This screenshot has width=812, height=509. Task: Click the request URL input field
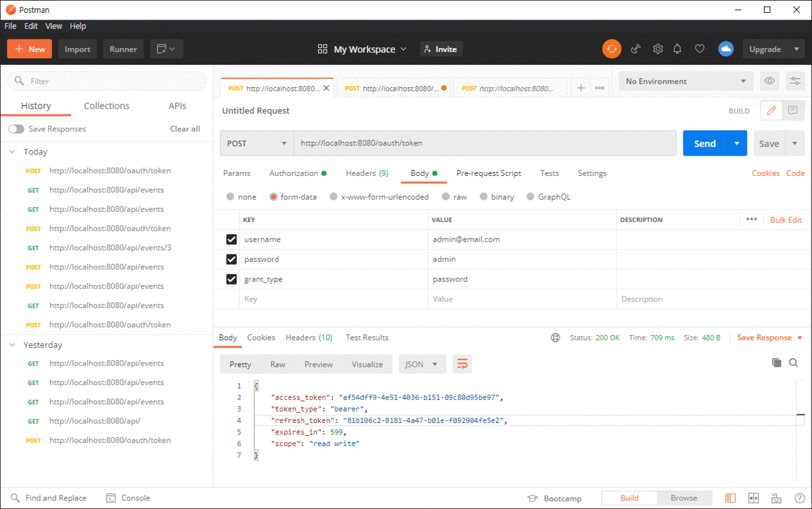pyautogui.click(x=485, y=143)
